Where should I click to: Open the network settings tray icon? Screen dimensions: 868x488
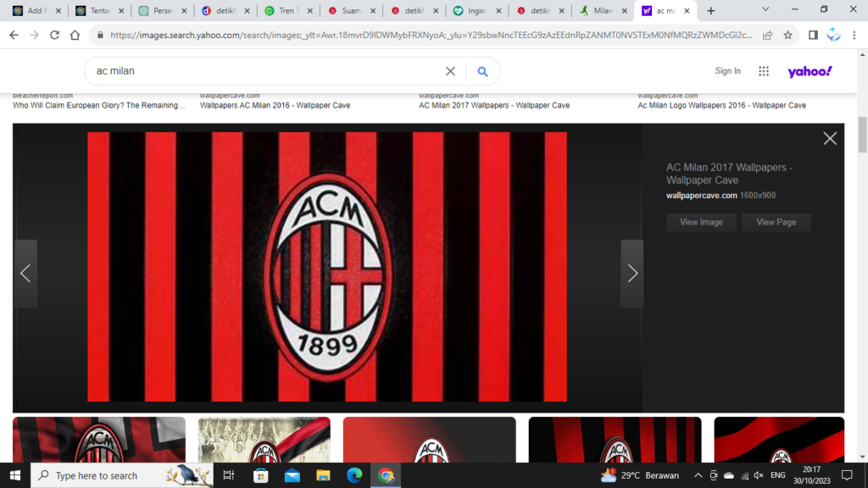pos(744,475)
